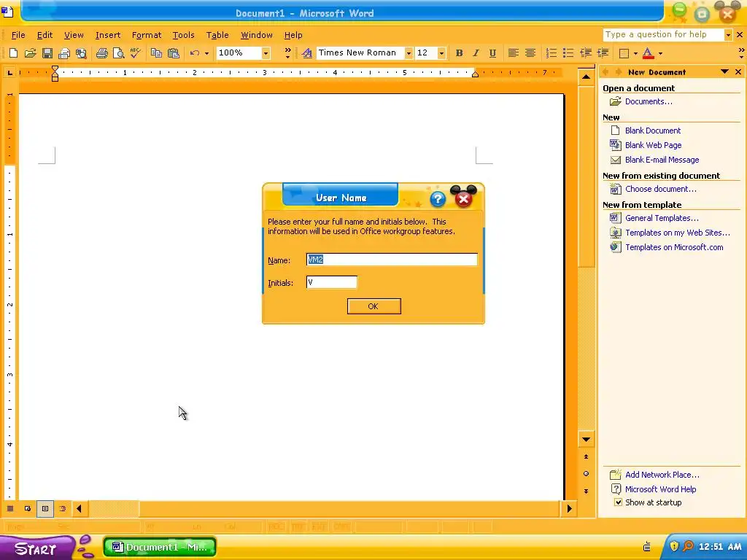The image size is (747, 560).
Task: Click the Name input field
Action: (392, 260)
